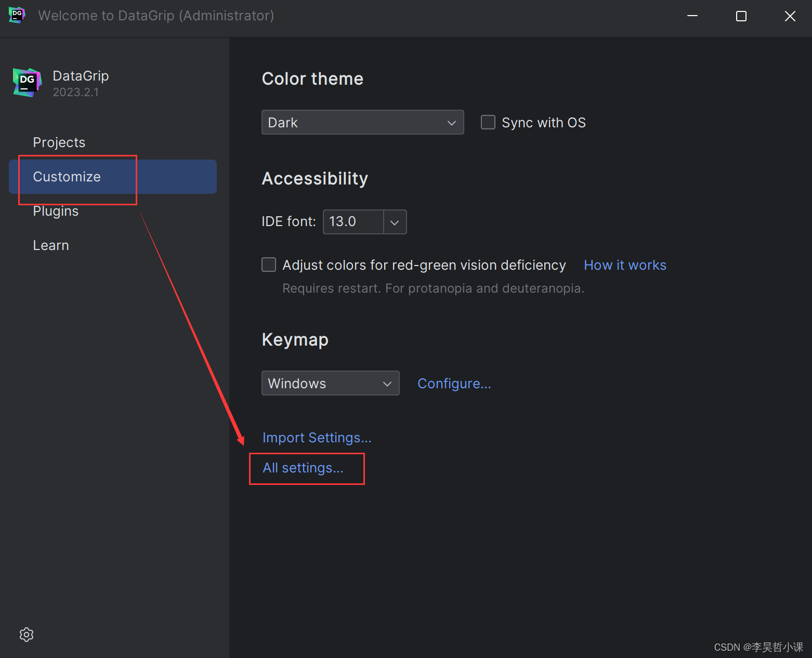
Task: Click the DataGrip version 2023.2.1 text
Action: 75,92
